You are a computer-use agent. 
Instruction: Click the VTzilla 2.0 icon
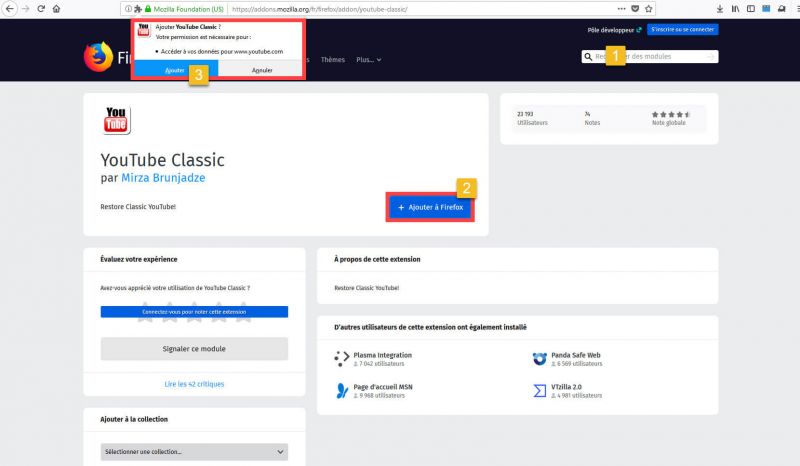tap(539, 389)
